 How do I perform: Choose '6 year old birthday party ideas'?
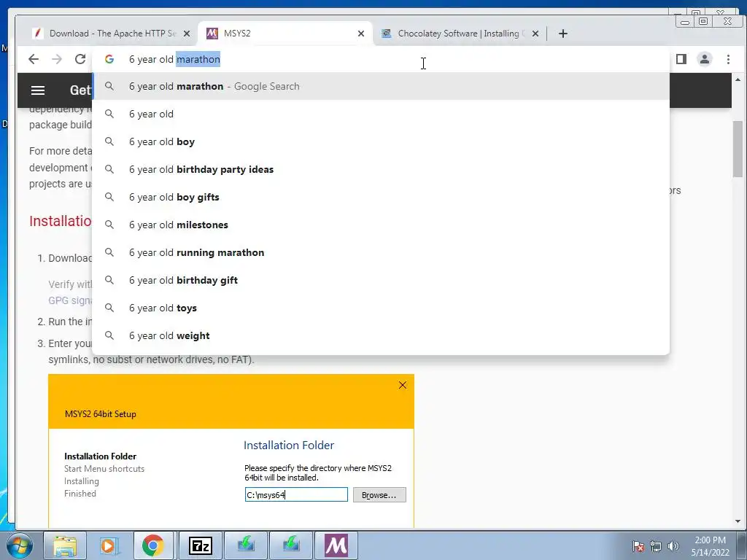pos(381,169)
